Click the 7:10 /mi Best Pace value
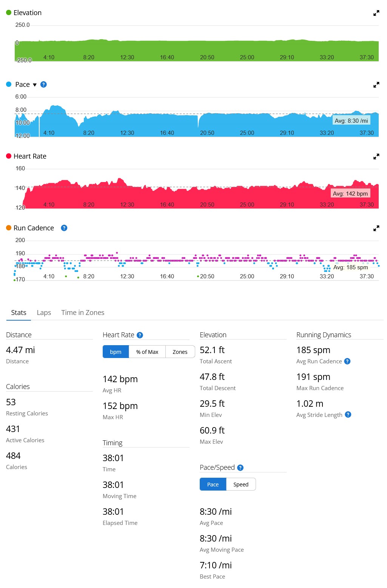The image size is (387, 588). pos(216,565)
